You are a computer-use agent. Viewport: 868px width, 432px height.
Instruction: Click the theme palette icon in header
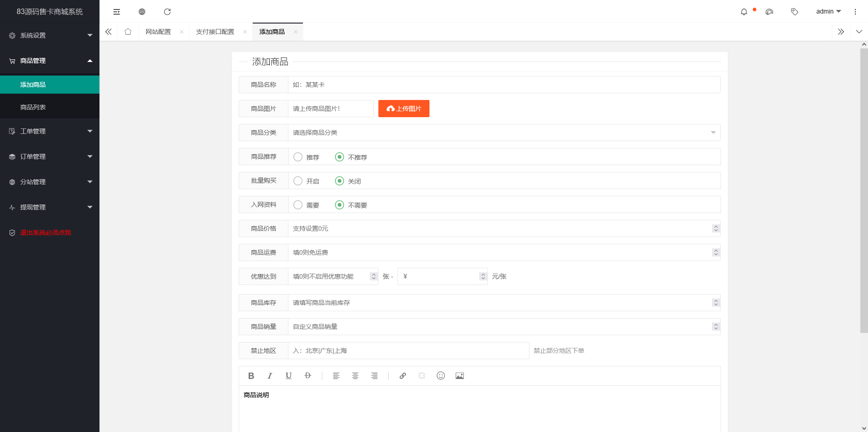click(x=769, y=12)
